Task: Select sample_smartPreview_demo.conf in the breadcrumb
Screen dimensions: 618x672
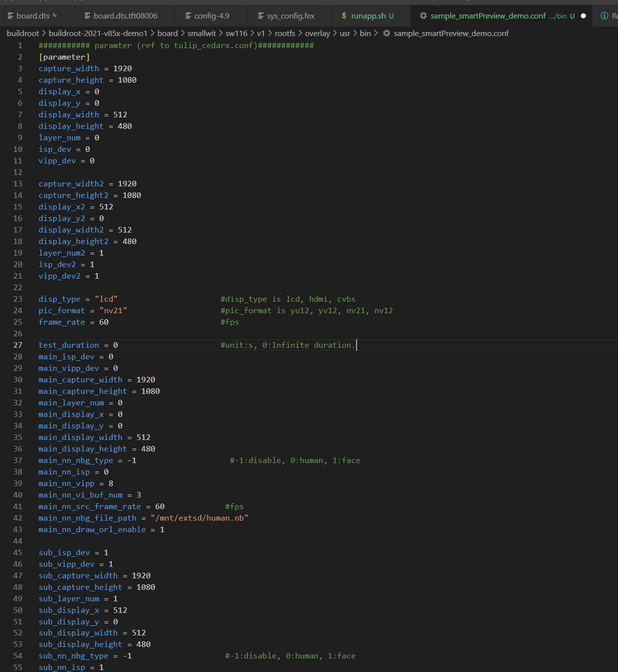Action: [451, 33]
